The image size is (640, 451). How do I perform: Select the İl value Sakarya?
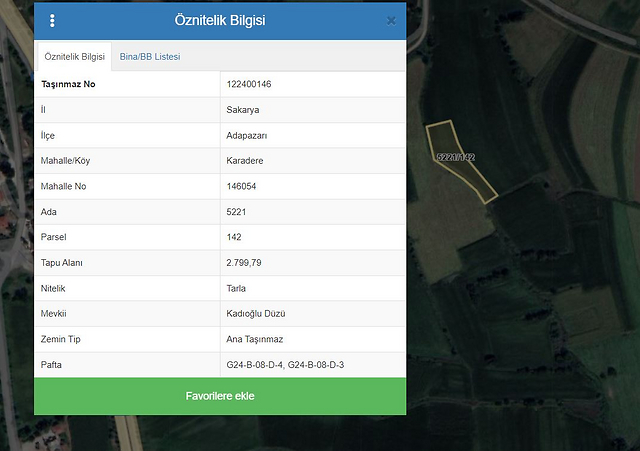coord(243,110)
